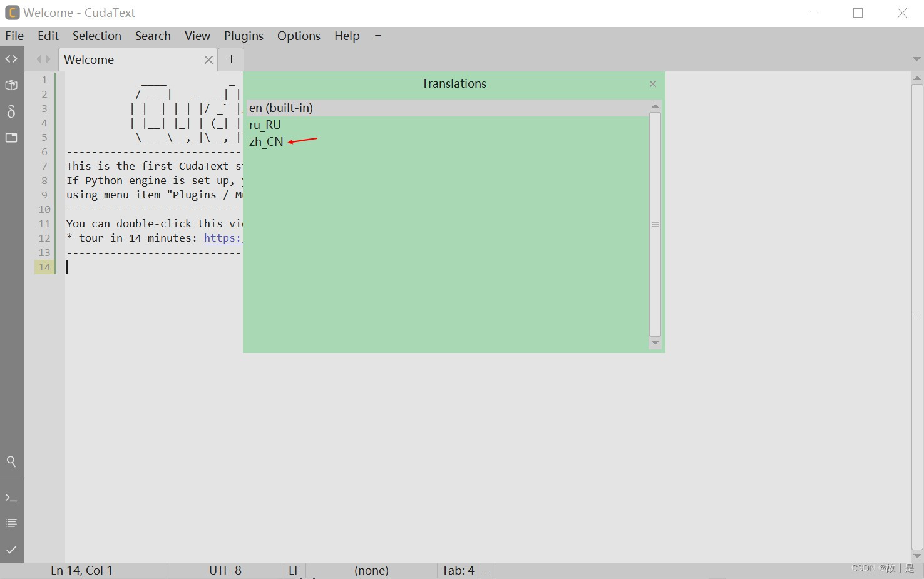
Task: Open the View menu
Action: point(197,36)
